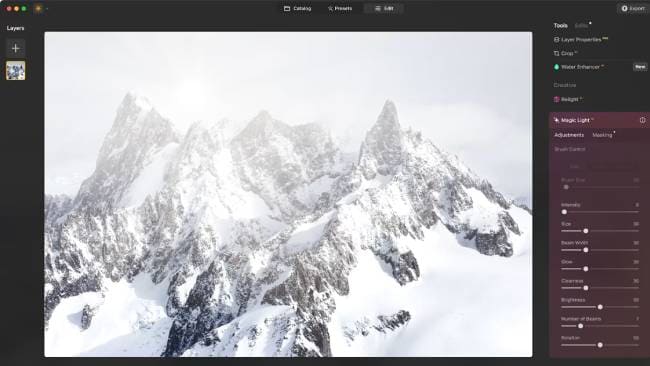Open the Crop tool
650x366 pixels.
(x=565, y=53)
